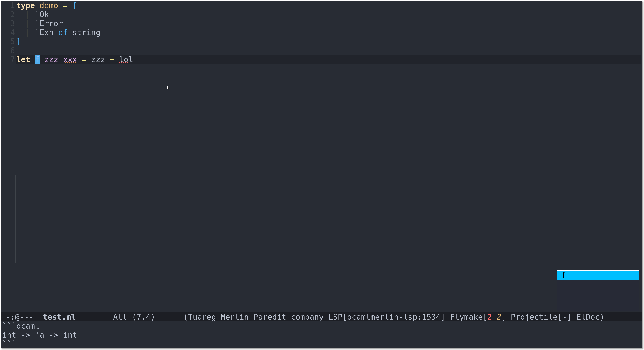Click the type keyword on line 1
Screen dimensions: 644x350
(26, 6)
